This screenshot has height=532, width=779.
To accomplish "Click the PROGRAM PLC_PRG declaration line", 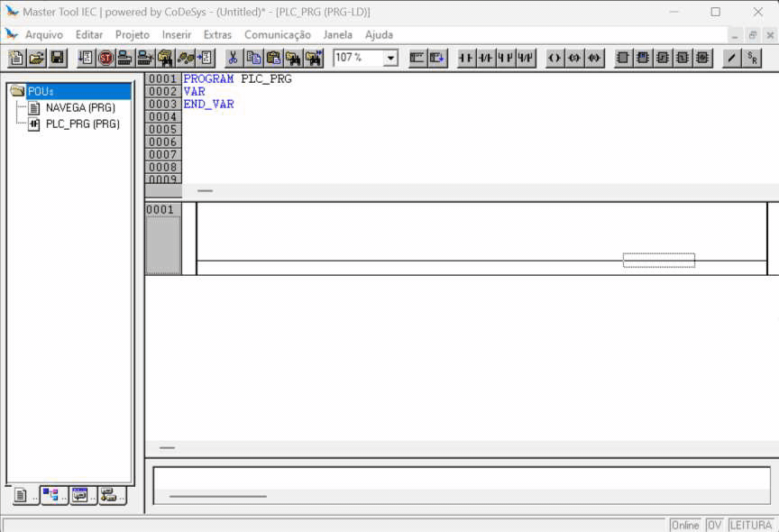I will point(237,79).
